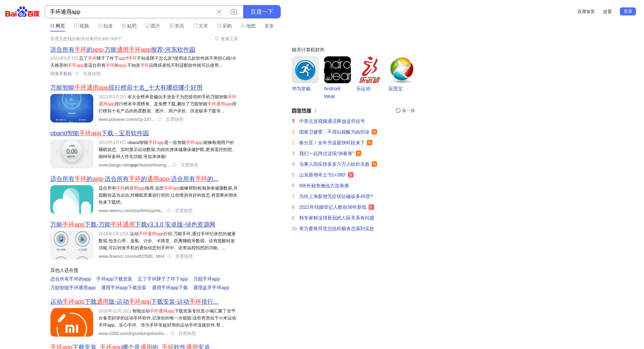The width and height of the screenshot is (644, 349).
Task: Open the 设置 settings link
Action: (x=607, y=11)
